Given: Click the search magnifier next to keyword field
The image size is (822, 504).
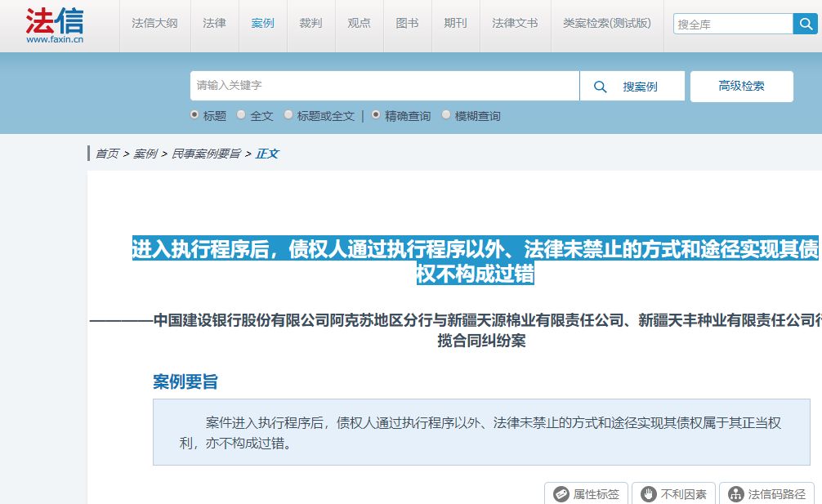Looking at the screenshot, I should coord(601,86).
